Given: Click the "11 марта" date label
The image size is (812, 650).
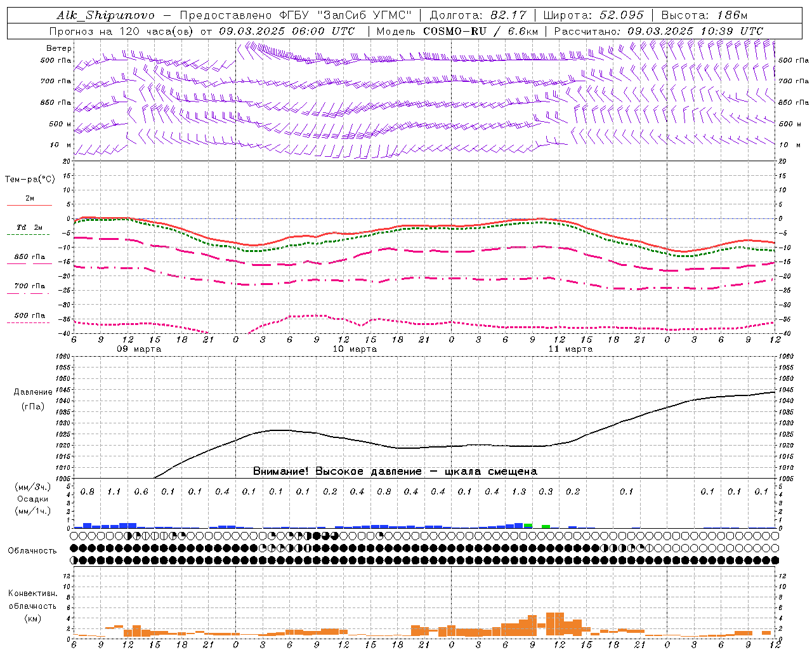Looking at the screenshot, I should point(570,348).
